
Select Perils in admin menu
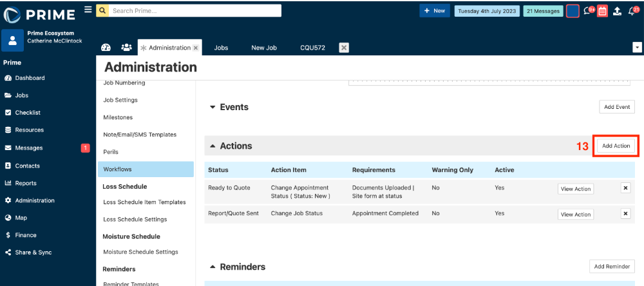pyautogui.click(x=111, y=152)
